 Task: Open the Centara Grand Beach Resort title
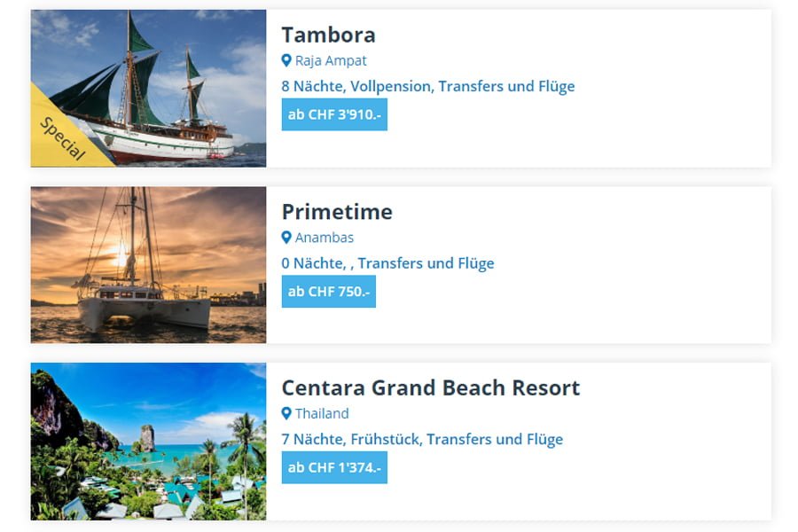430,388
